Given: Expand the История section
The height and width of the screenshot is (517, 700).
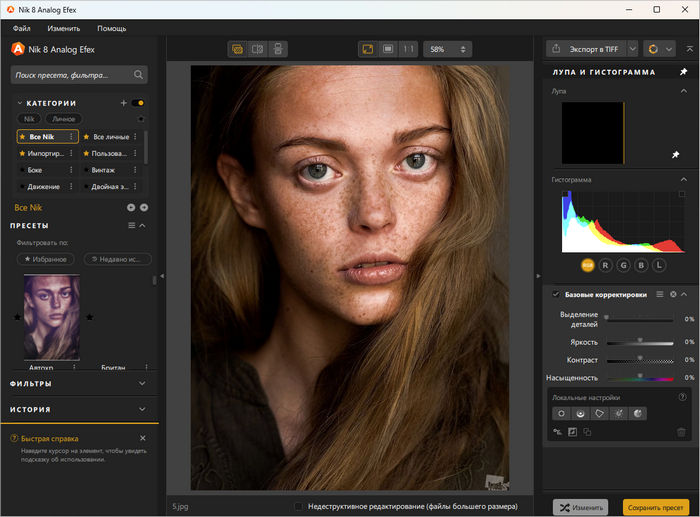Looking at the screenshot, I should click(x=142, y=409).
